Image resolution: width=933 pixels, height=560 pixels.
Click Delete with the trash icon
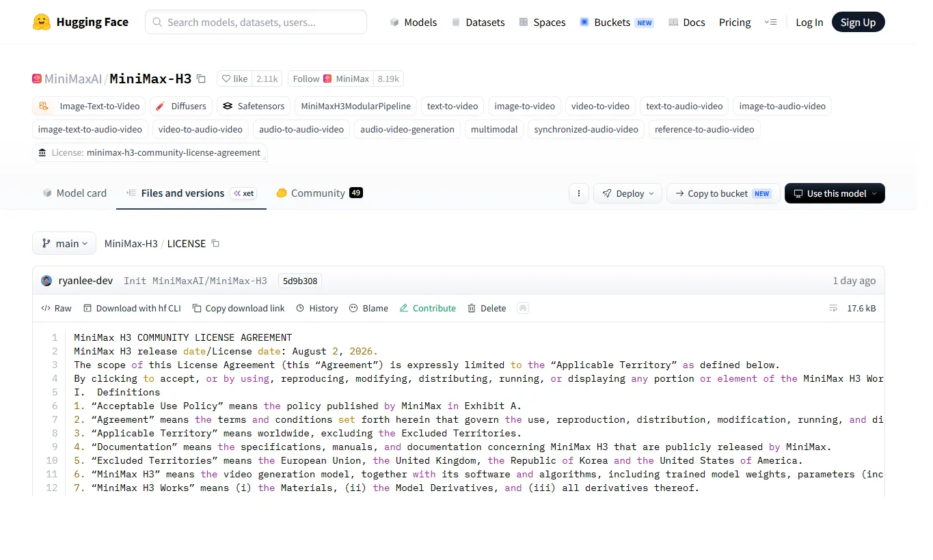tap(487, 308)
